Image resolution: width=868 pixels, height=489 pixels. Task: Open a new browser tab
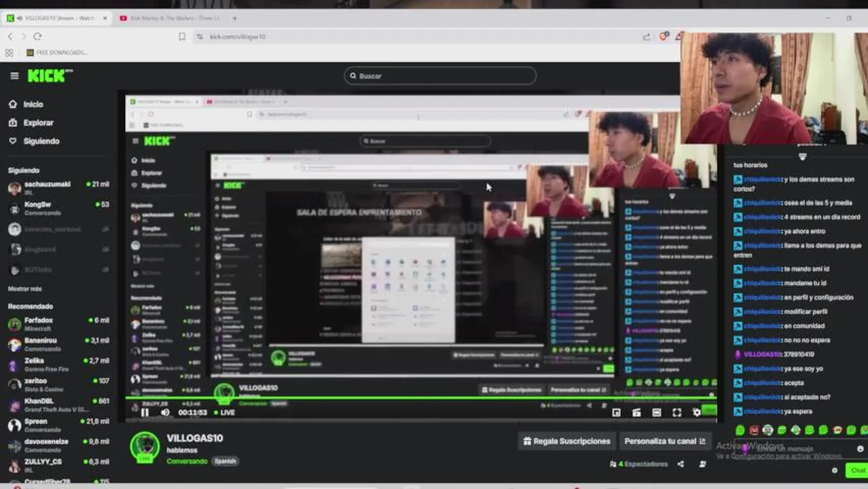[x=234, y=18]
